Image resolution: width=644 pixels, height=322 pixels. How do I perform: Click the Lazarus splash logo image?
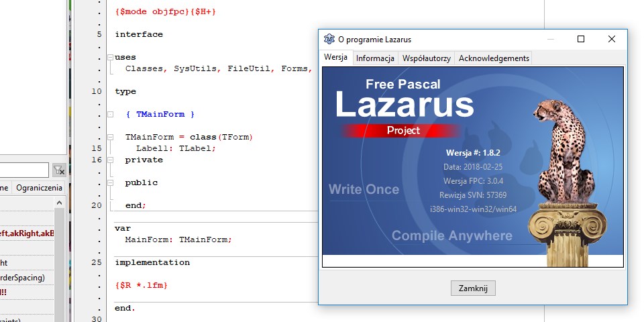tap(473, 167)
